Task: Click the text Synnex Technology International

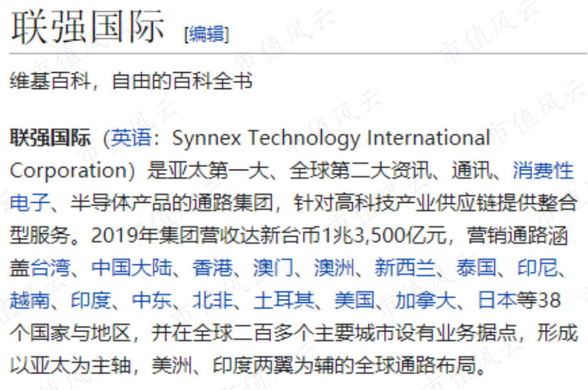Action: (x=331, y=138)
